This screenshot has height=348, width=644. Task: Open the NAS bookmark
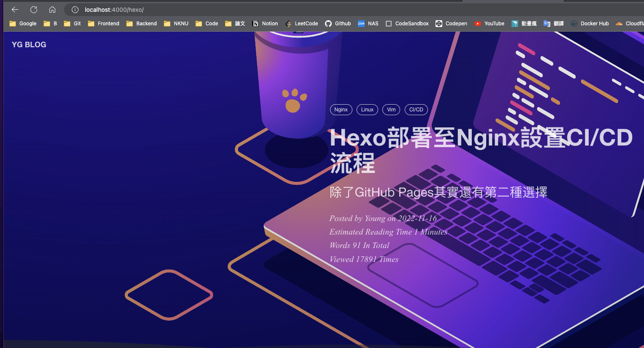tap(368, 24)
